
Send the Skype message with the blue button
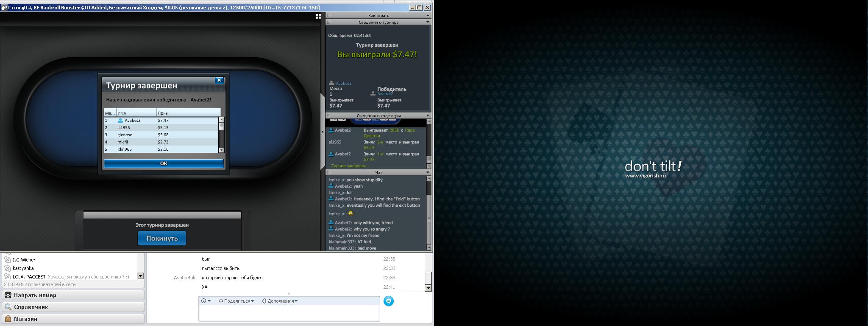click(389, 301)
